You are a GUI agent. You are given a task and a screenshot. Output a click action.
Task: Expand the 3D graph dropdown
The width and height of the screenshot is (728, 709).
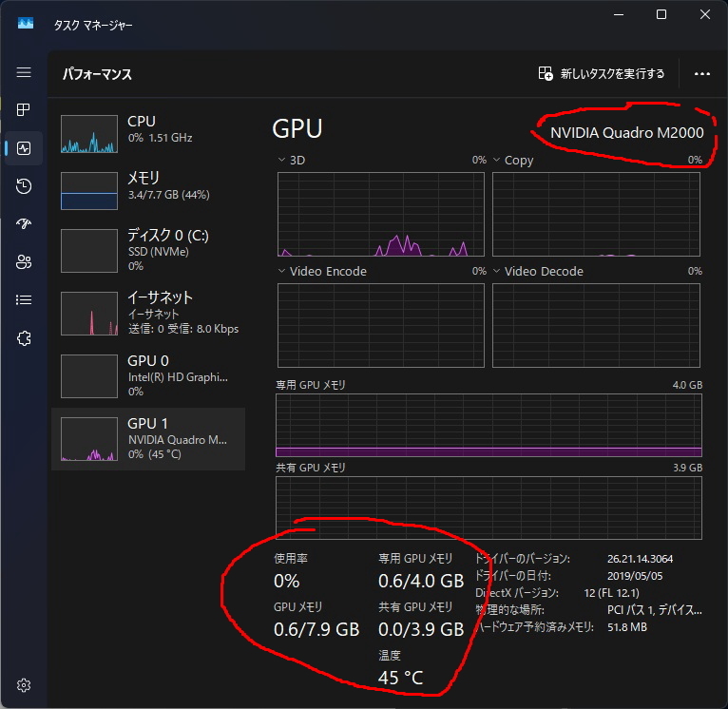tap(282, 161)
